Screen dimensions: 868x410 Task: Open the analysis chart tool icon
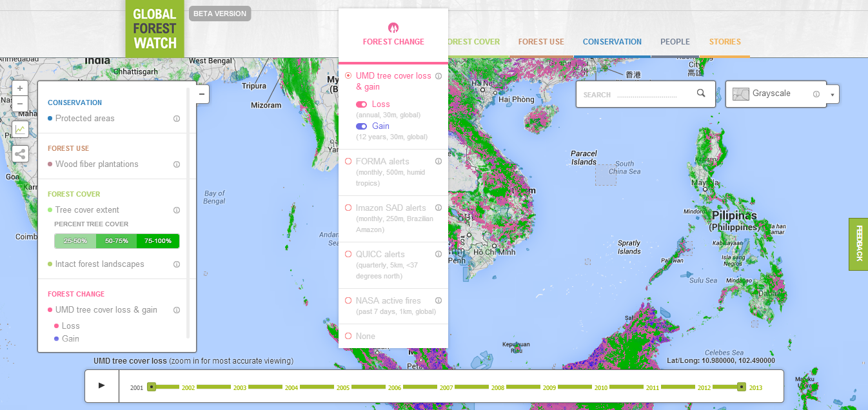tap(20, 130)
